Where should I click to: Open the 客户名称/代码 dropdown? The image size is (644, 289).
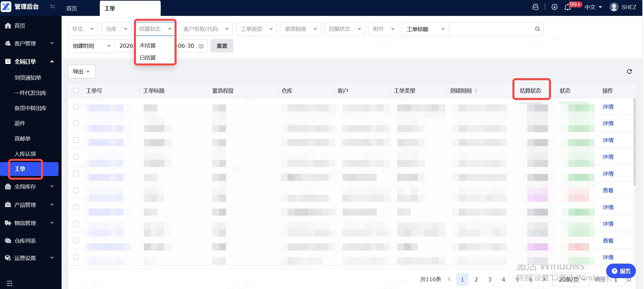[206, 29]
